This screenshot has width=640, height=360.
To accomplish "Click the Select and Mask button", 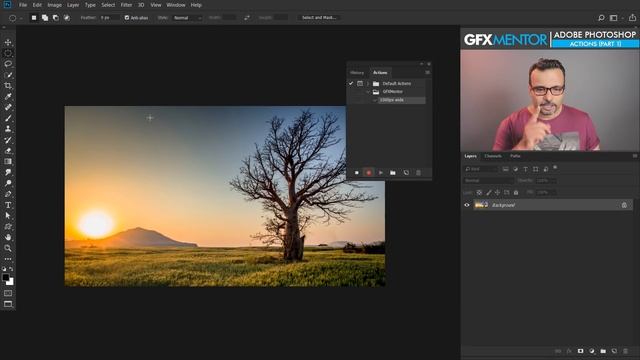I will (319, 18).
